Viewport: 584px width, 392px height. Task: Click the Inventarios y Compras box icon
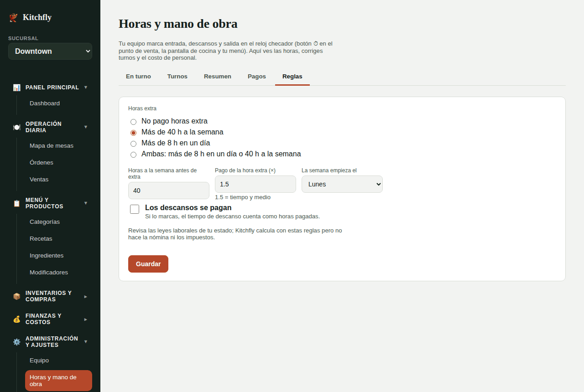[x=17, y=296]
